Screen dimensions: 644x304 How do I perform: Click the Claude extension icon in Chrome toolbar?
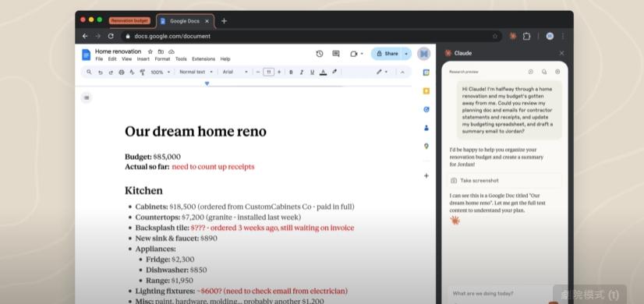pos(513,36)
